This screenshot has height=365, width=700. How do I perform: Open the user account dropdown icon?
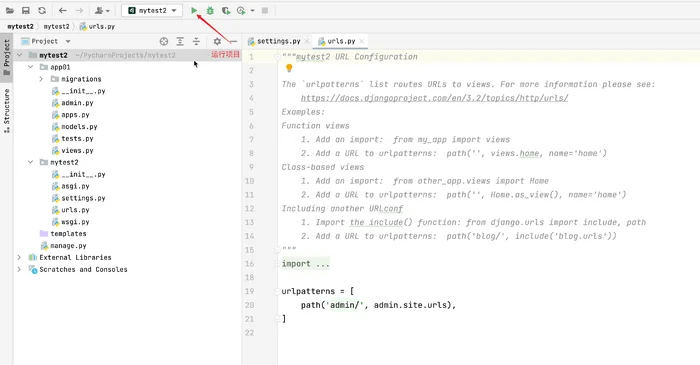click(102, 10)
